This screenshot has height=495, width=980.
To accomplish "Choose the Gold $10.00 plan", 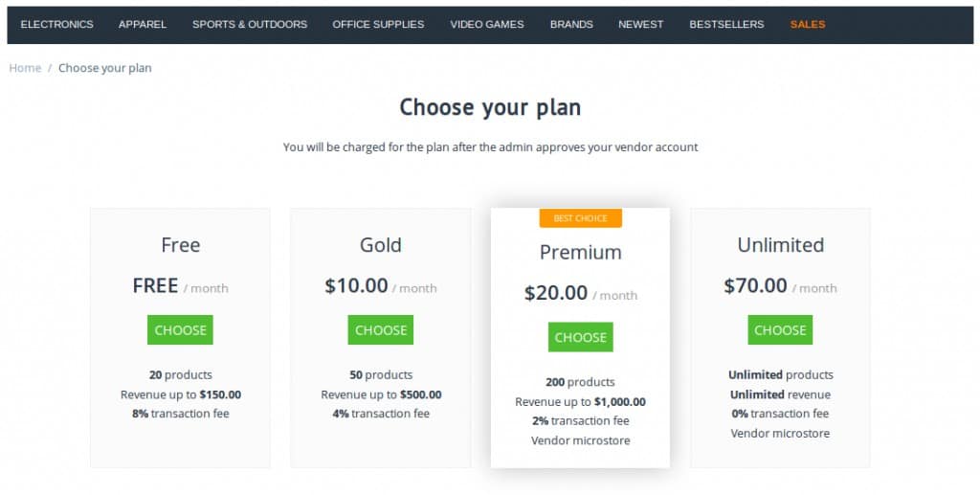I will [381, 330].
